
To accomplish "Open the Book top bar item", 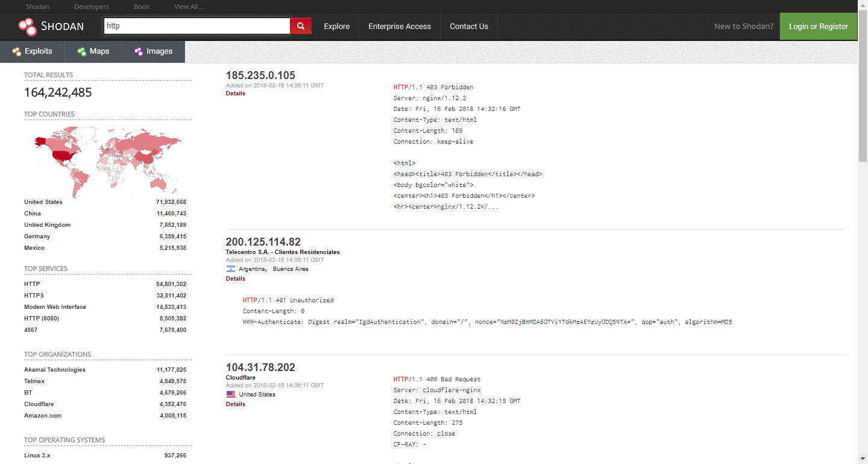I will coord(142,7).
